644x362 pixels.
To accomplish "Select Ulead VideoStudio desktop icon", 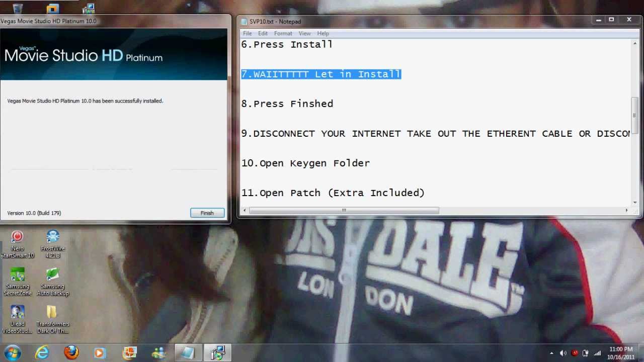I will pos(18,319).
